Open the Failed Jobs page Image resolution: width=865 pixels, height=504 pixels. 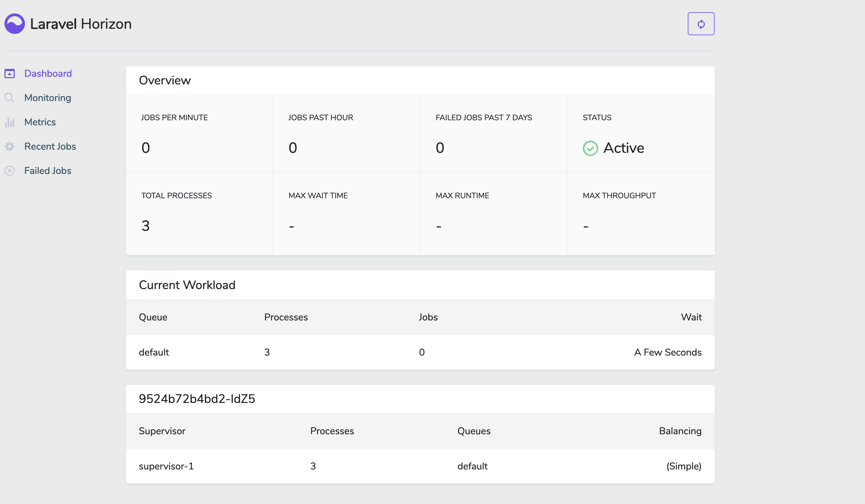click(x=48, y=171)
